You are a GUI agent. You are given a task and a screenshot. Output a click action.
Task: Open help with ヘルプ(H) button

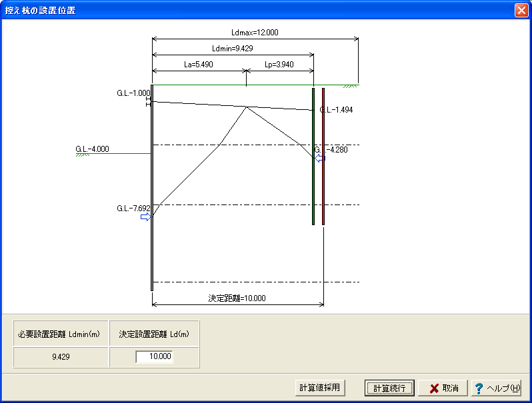click(x=496, y=388)
